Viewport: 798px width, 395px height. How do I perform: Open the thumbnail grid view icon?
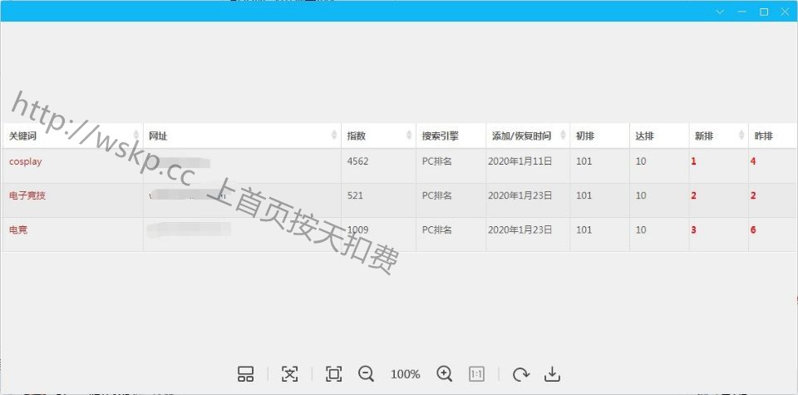(x=246, y=374)
